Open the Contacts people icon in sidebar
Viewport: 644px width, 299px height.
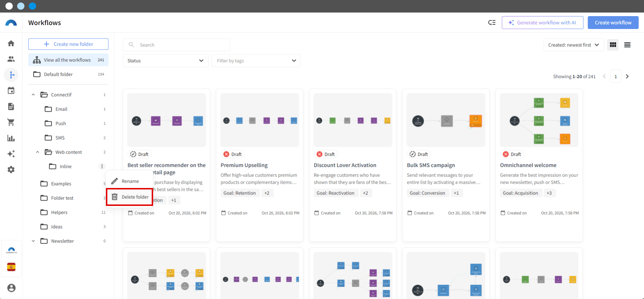tap(11, 59)
